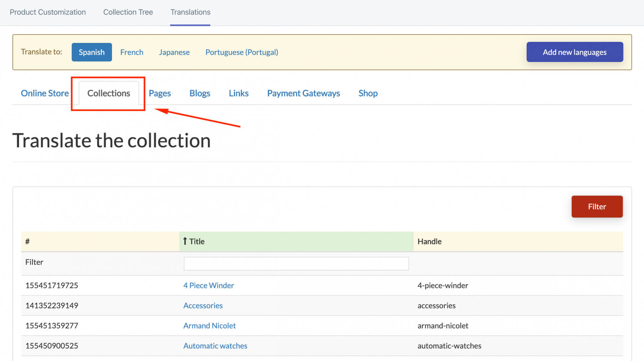Open the Links tab

[239, 93]
